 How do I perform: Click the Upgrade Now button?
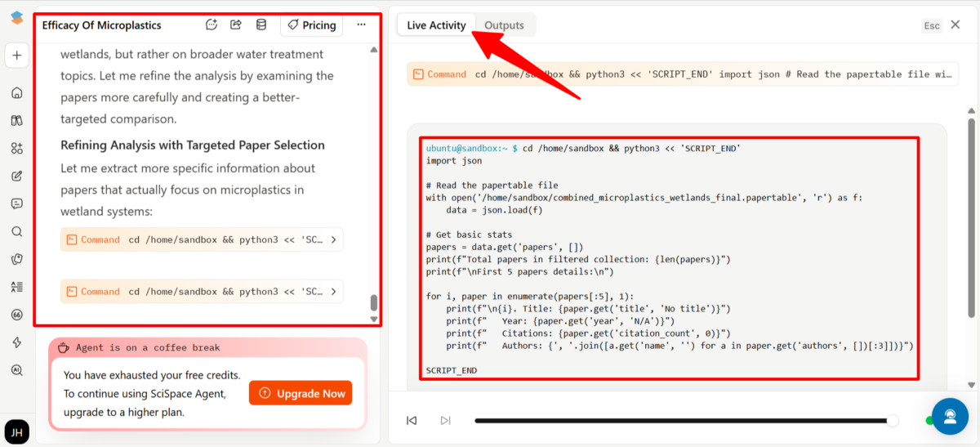pos(301,393)
